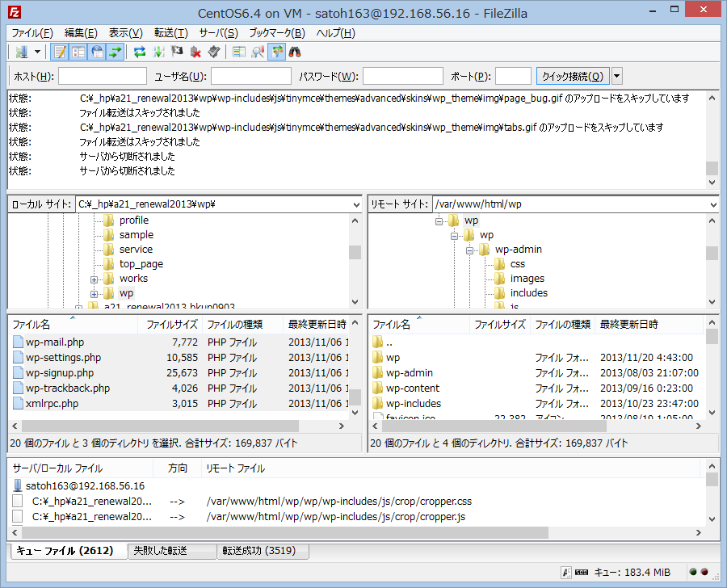Toggle directory comparison icon
The width and height of the screenshot is (727, 588).
tap(258, 52)
